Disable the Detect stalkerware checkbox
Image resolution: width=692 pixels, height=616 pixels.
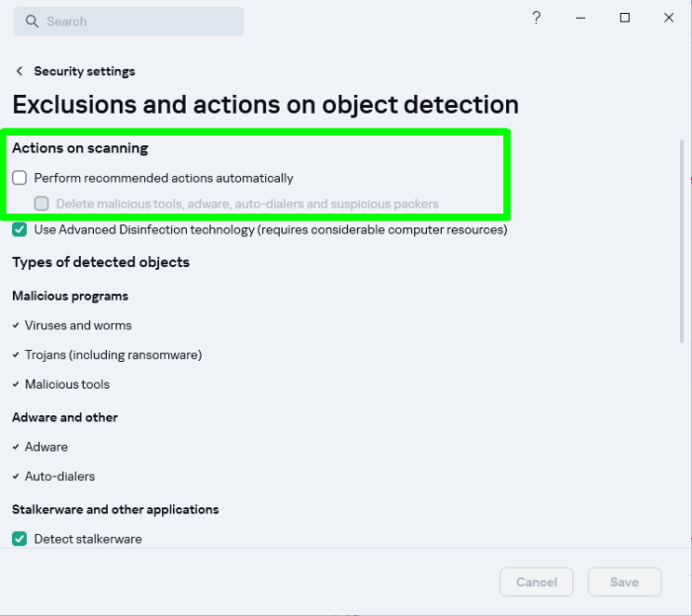click(x=20, y=539)
